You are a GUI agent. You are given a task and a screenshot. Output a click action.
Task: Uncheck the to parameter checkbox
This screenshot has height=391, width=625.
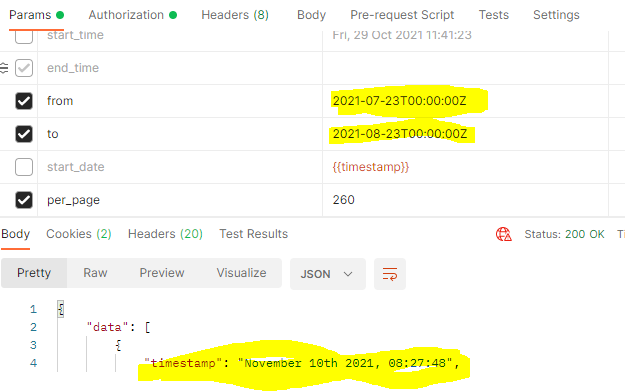tap(24, 134)
